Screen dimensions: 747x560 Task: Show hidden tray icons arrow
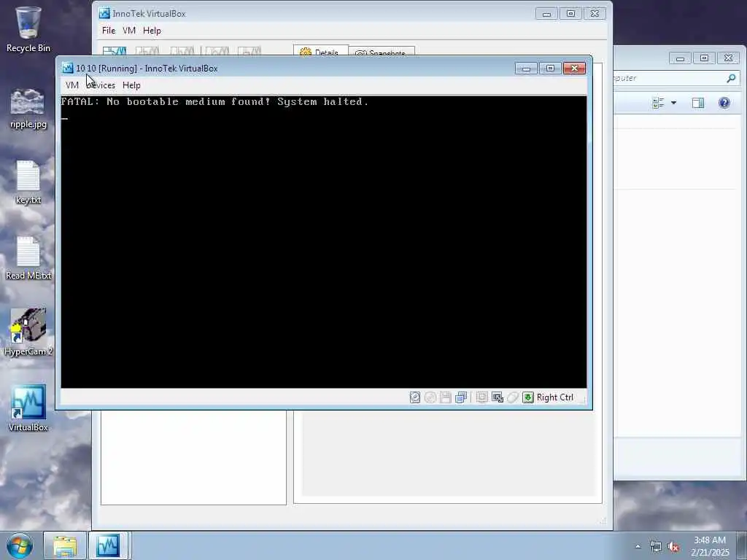tap(638, 547)
